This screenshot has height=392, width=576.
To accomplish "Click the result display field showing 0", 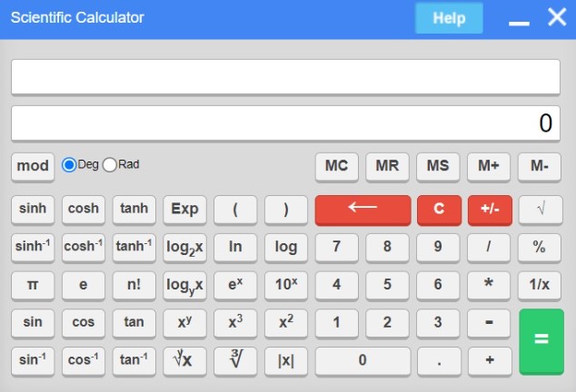I will tap(285, 123).
